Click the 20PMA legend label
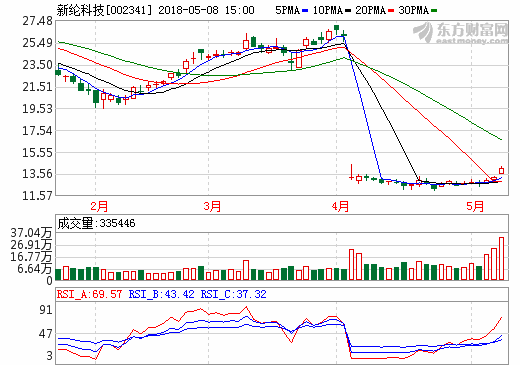Viewport: 520px width, 365px height. coord(370,10)
